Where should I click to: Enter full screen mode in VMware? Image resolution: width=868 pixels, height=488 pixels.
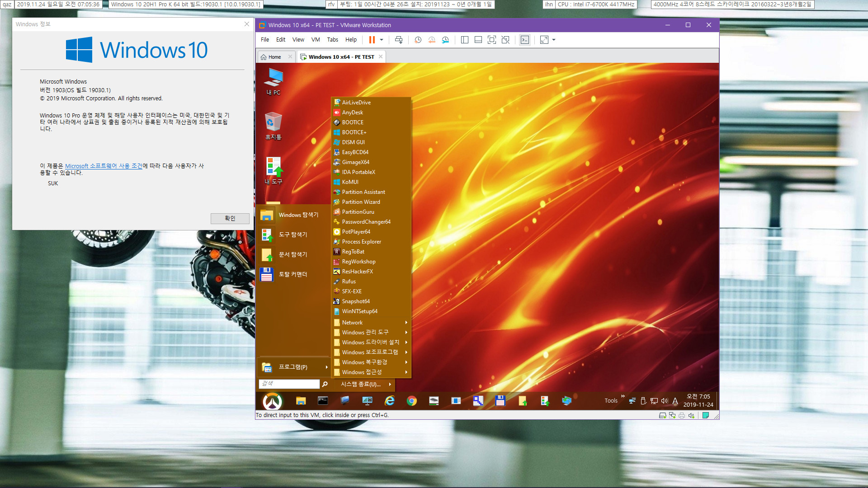click(492, 40)
